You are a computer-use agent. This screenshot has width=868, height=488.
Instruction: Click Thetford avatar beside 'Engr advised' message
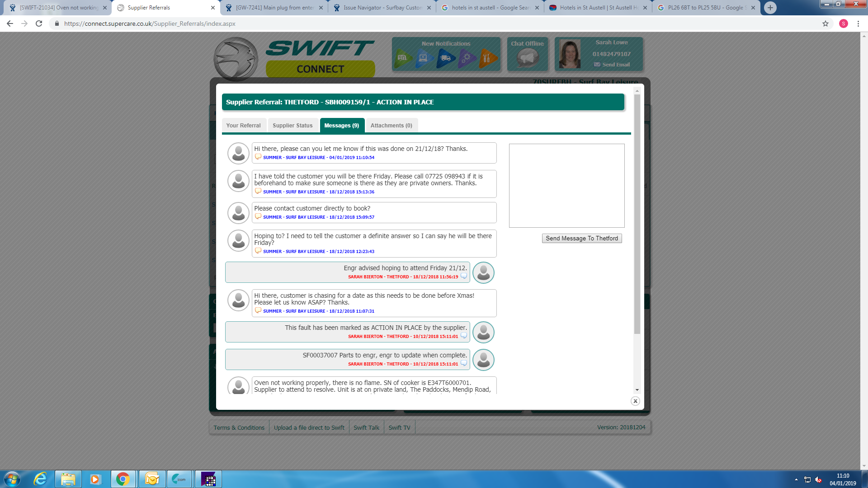pyautogui.click(x=483, y=273)
